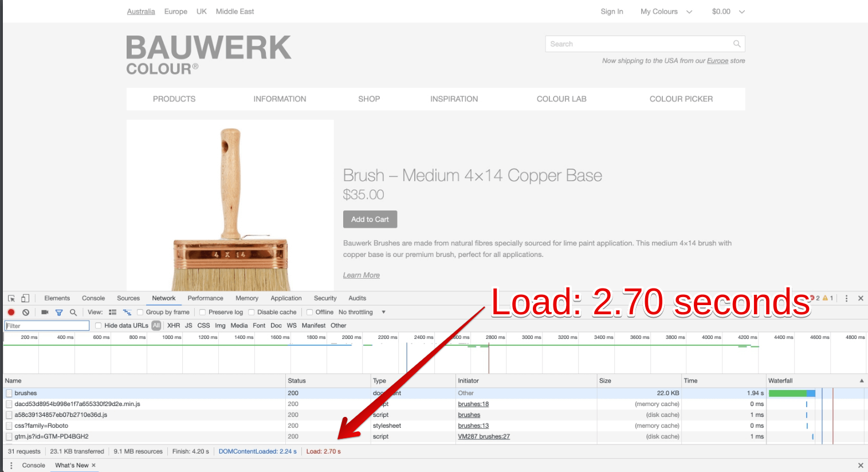868x472 pixels.
Task: Follow the Learn More link
Action: click(x=361, y=275)
